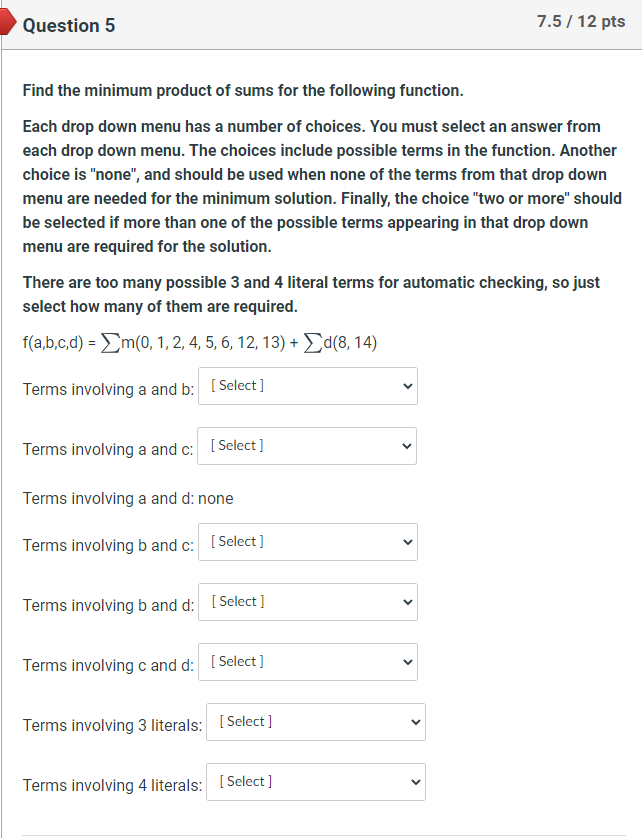This screenshot has height=838, width=642.
Task: Open the 'Terms involving b and c' dropdown
Action: tap(307, 542)
